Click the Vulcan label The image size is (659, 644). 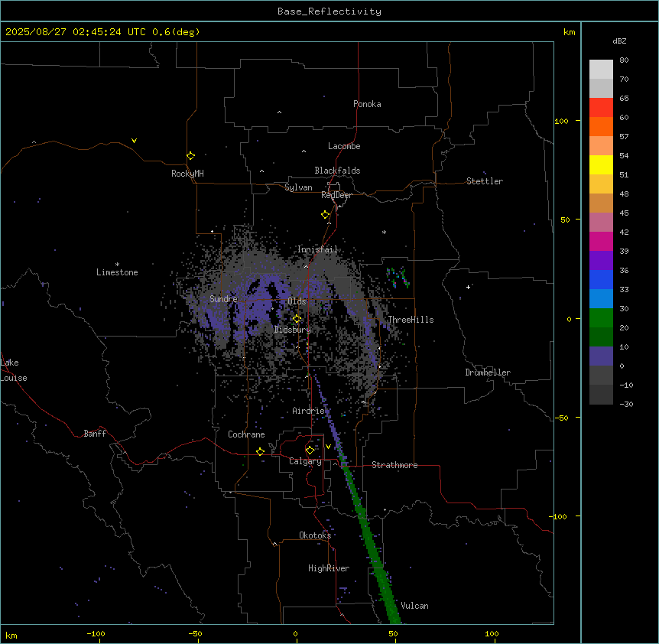point(414,606)
